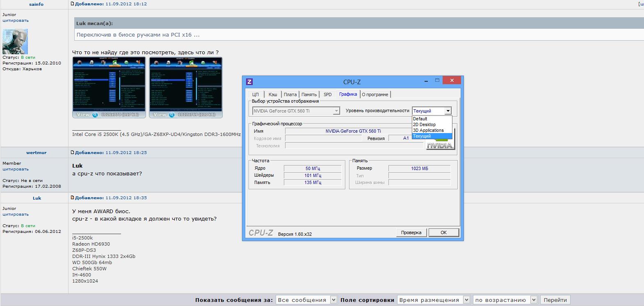This screenshot has width=644, height=306.
Task: Click the Перейти button
Action: 555,300
